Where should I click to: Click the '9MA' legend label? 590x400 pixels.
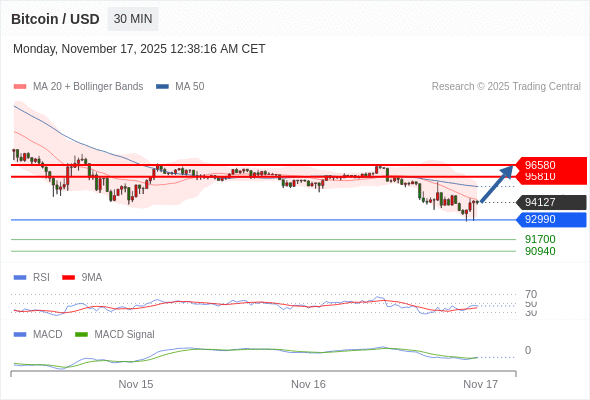92,278
